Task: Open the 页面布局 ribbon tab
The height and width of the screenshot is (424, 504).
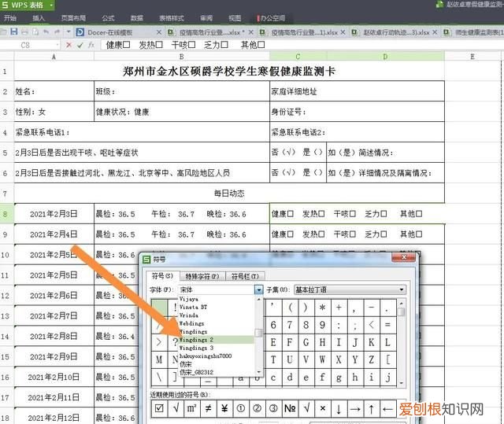Action: 73,18
